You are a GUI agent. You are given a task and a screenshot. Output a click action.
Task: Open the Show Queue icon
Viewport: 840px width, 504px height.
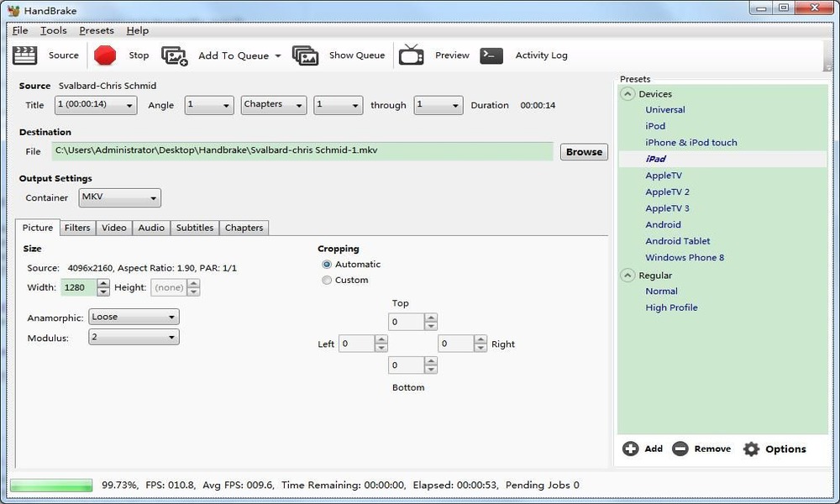point(305,55)
